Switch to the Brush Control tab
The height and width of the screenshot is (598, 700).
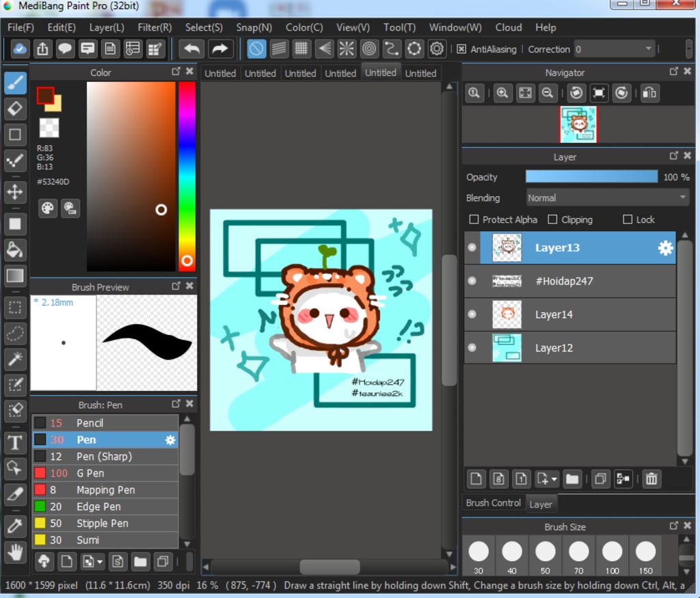tap(494, 503)
